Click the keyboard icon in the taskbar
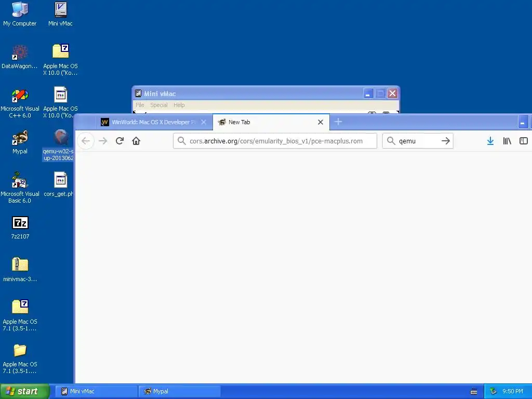The image size is (532, 399). pos(474,392)
